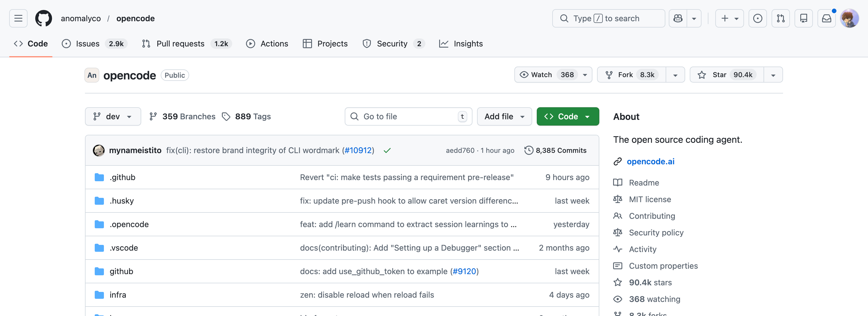868x316 pixels.
Task: Open the issues inbox icon in header
Action: 757,18
